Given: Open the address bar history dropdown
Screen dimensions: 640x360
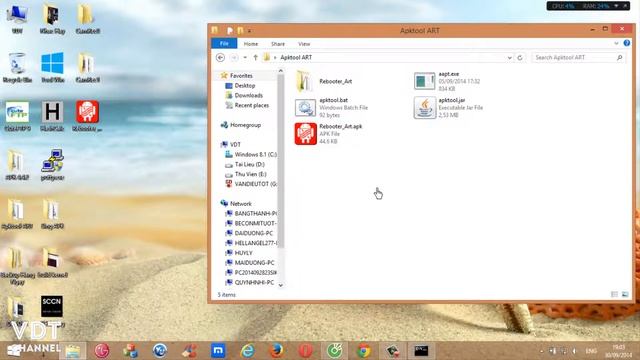Looking at the screenshot, I should pyautogui.click(x=509, y=58).
